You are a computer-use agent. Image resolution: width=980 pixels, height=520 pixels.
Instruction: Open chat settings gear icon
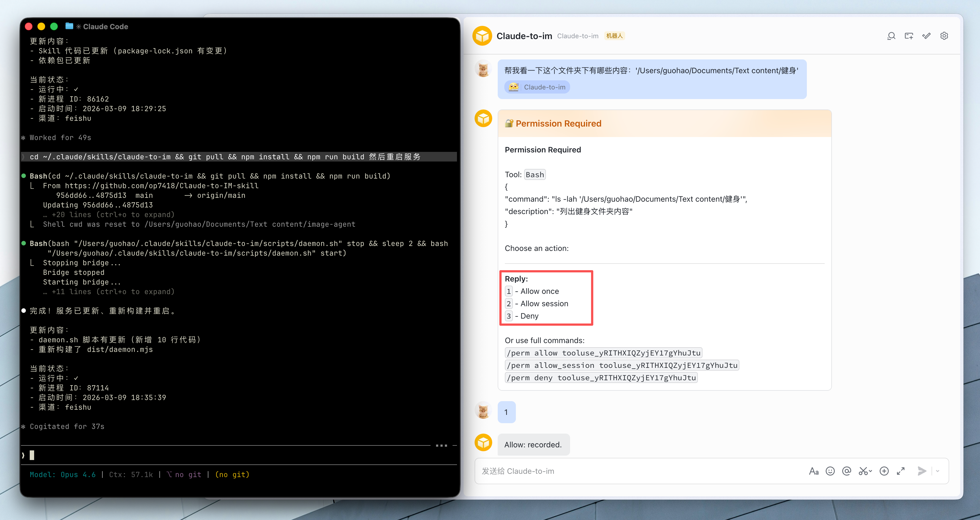[944, 36]
